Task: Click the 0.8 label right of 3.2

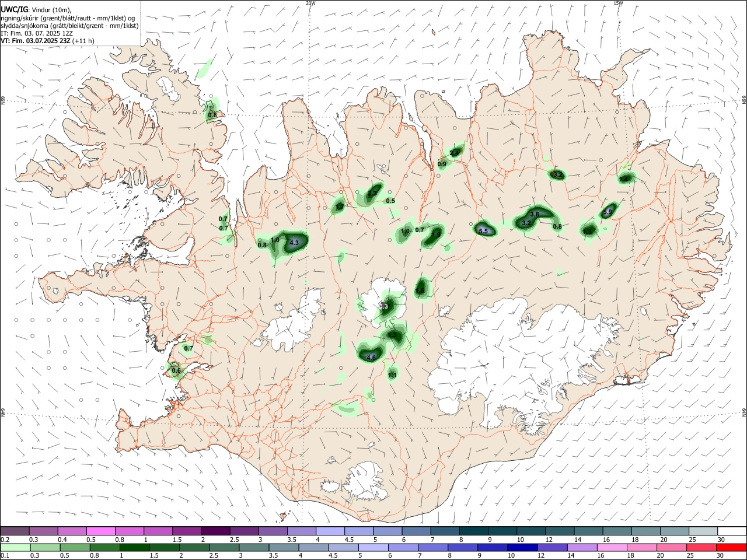Action: coord(557,227)
